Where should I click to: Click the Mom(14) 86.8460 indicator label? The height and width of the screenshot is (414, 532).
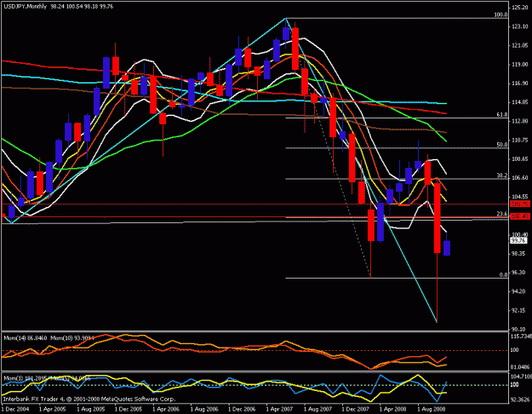point(26,338)
